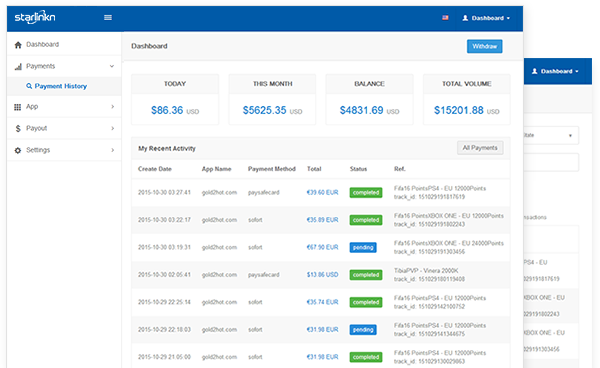Open the Dashboard user dropdown in top bar
Image resolution: width=600 pixels, height=368 pixels.
(x=486, y=18)
